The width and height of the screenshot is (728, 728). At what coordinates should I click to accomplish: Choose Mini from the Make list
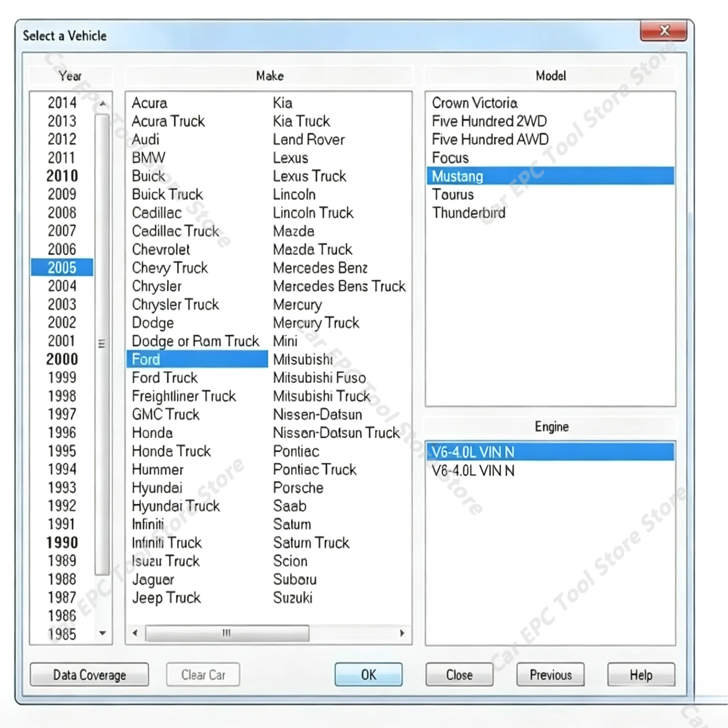click(285, 341)
